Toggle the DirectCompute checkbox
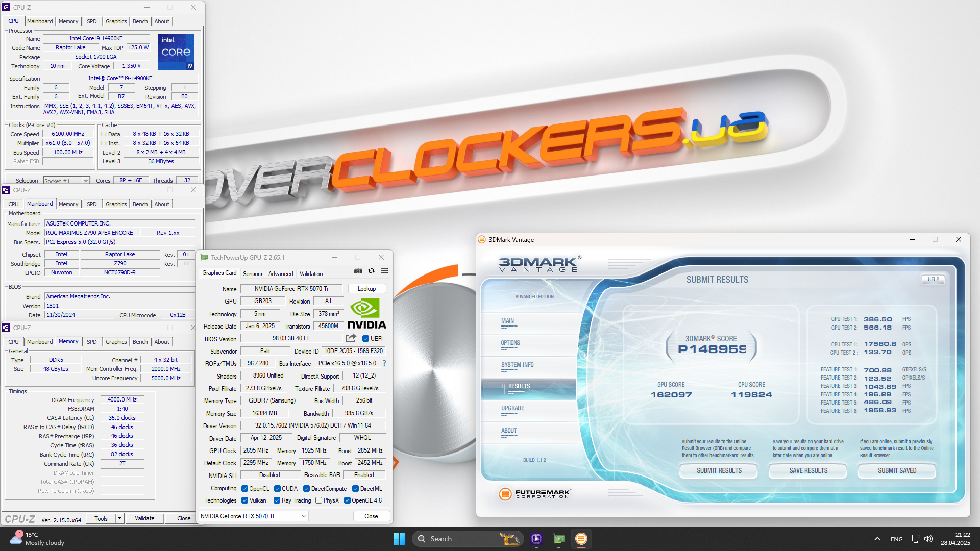 [306, 489]
